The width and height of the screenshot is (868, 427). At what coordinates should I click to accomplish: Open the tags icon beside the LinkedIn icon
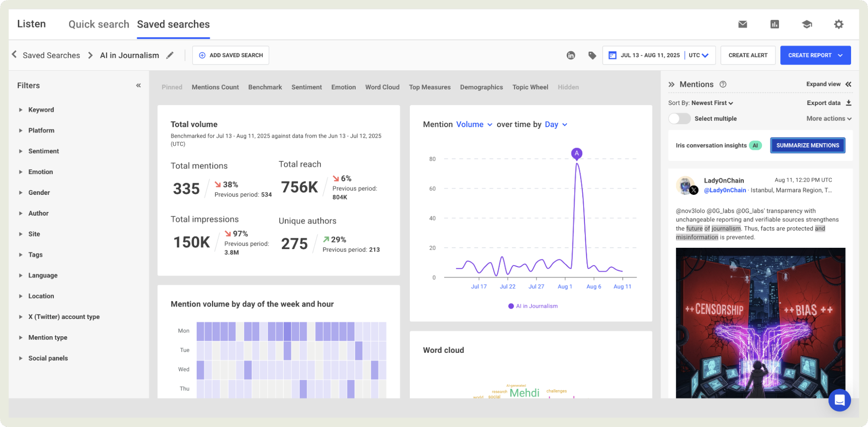point(592,55)
